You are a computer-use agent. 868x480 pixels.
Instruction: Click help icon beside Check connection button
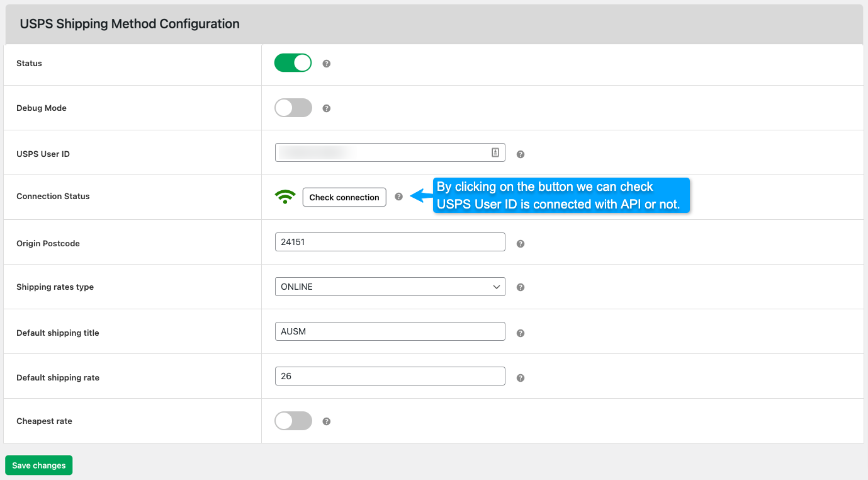tap(398, 197)
